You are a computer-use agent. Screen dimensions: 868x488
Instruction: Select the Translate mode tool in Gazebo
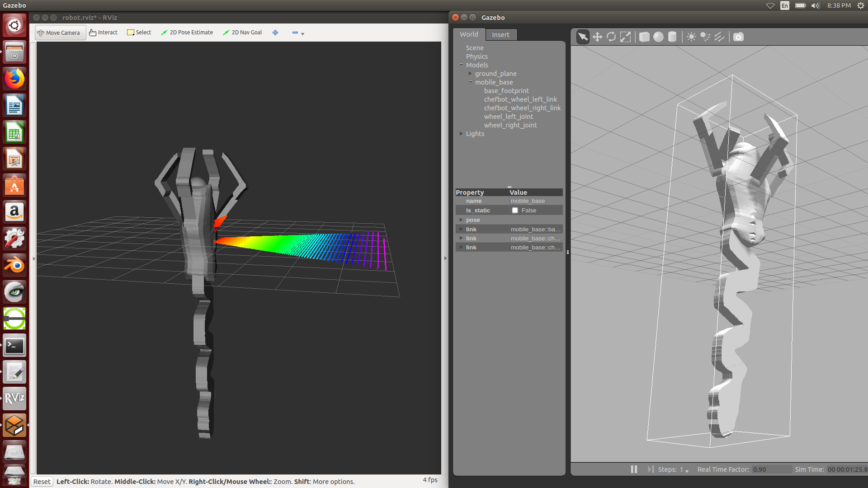[x=597, y=37]
